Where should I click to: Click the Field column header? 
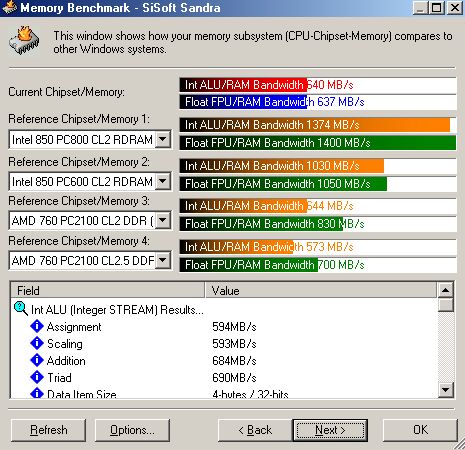[107, 290]
